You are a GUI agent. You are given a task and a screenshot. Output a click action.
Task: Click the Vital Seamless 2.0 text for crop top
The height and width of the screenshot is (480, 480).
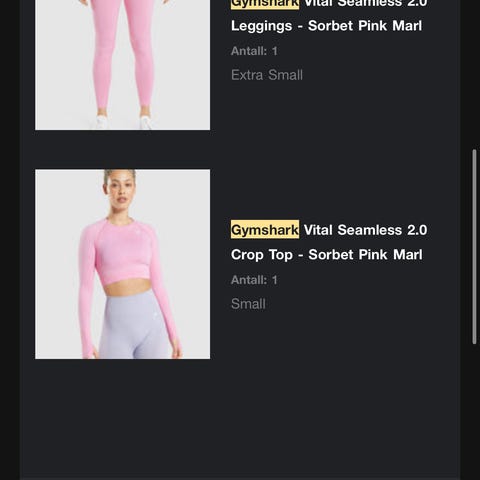coord(366,230)
